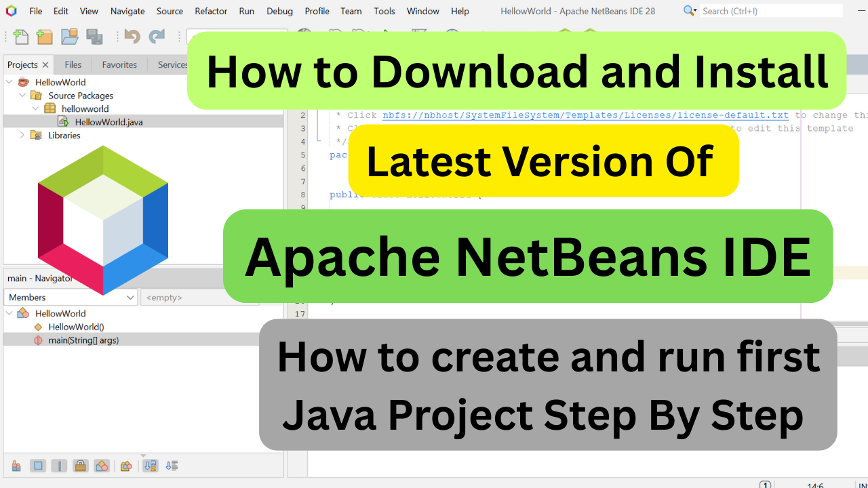The width and height of the screenshot is (868, 488).
Task: Expand the Libraries tree node
Action: (22, 136)
